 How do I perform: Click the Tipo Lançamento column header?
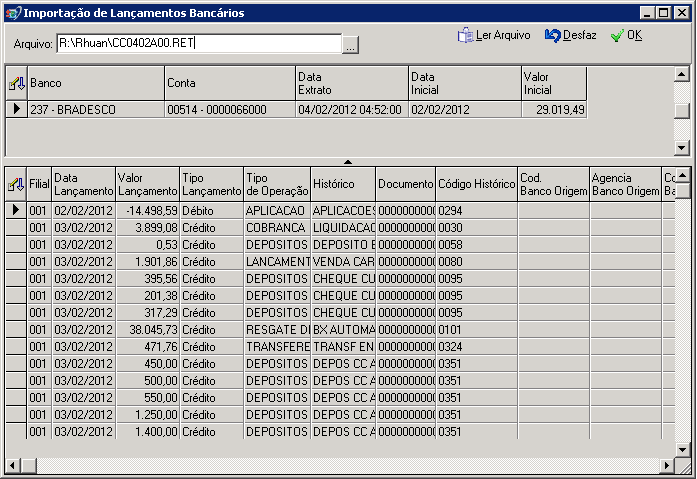pos(212,184)
